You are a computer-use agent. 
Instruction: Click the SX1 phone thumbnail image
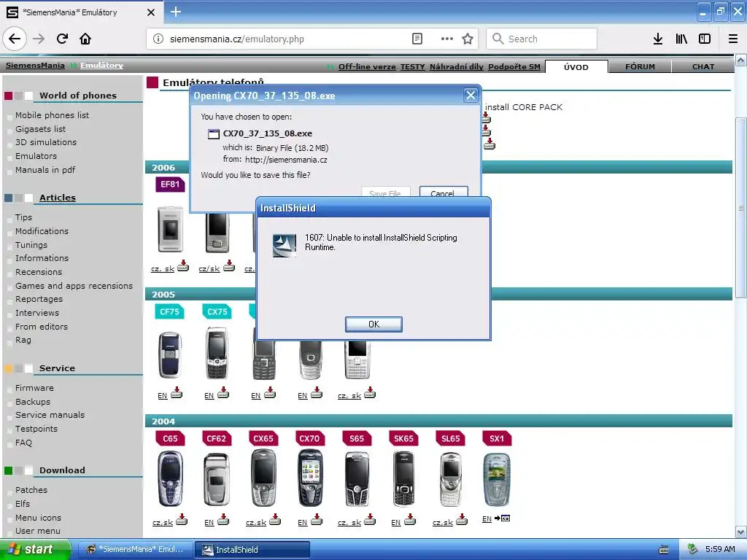point(496,480)
